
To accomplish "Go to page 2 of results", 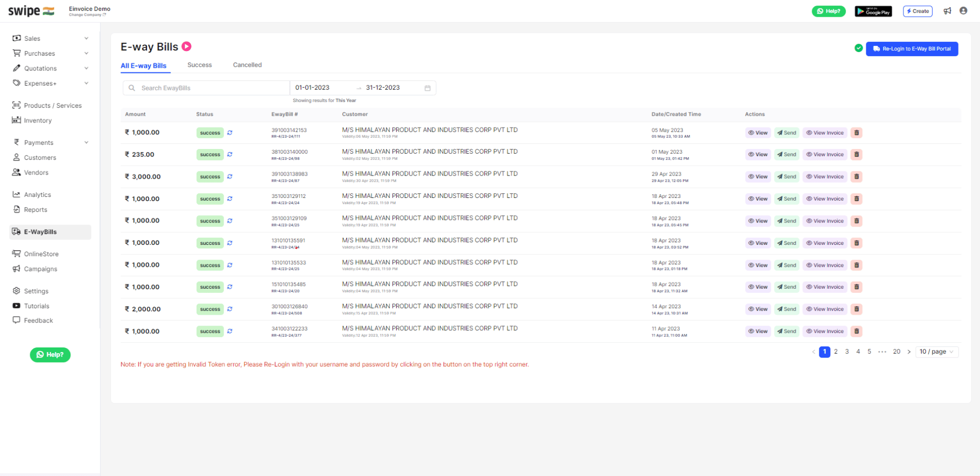I will [836, 352].
